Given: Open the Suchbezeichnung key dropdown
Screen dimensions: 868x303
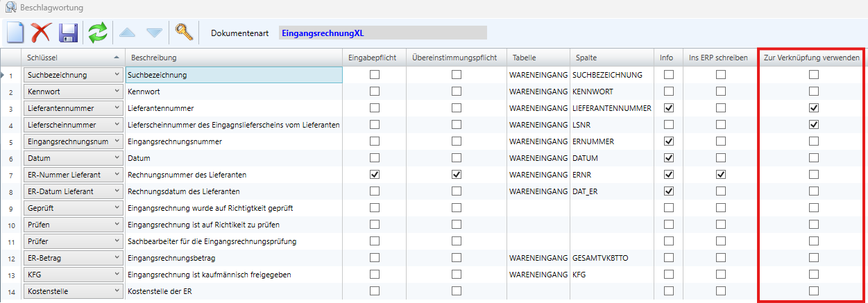Looking at the screenshot, I should (116, 75).
